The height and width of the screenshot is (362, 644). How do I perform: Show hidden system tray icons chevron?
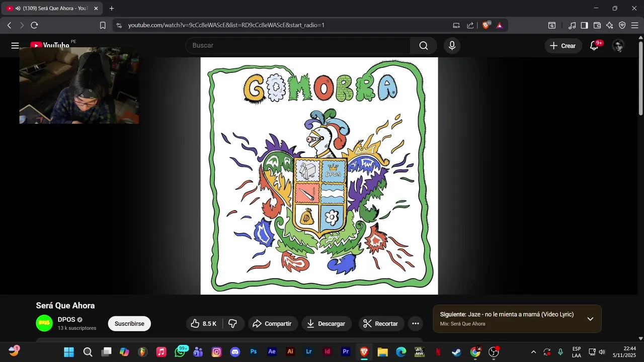[533, 352]
